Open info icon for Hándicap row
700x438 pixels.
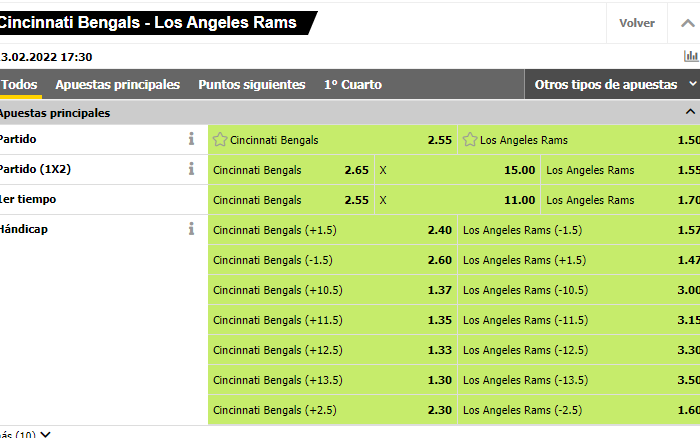[191, 229]
